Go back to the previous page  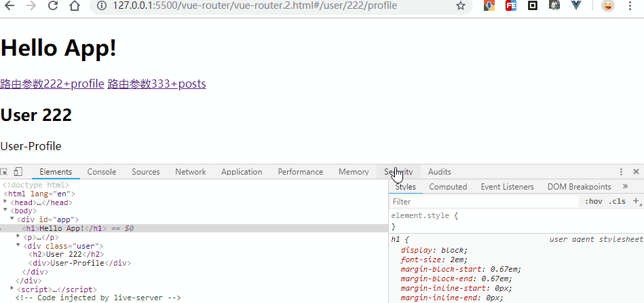(x=9, y=5)
